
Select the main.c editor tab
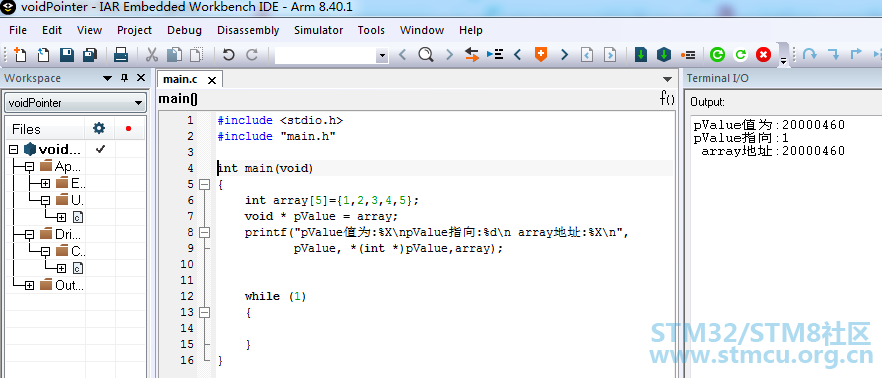180,80
